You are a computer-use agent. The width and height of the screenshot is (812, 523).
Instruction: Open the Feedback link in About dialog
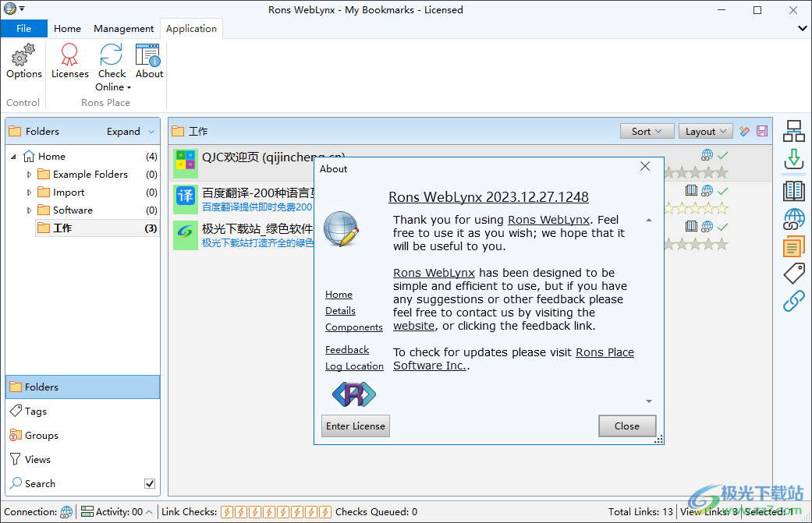pos(347,350)
